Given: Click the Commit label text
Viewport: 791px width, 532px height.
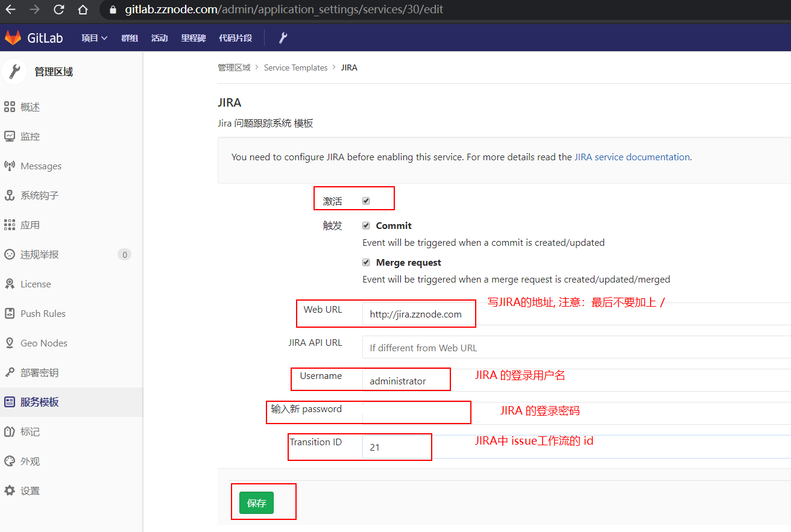Looking at the screenshot, I should point(394,225).
